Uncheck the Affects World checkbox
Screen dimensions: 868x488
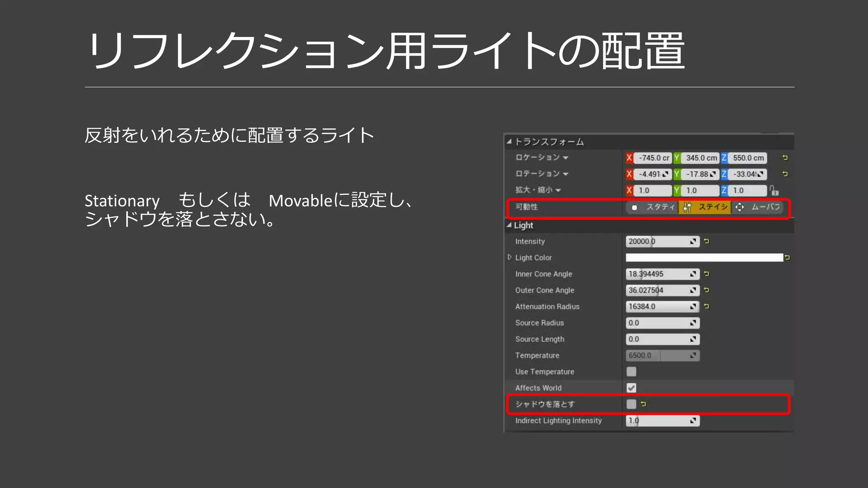(x=632, y=388)
